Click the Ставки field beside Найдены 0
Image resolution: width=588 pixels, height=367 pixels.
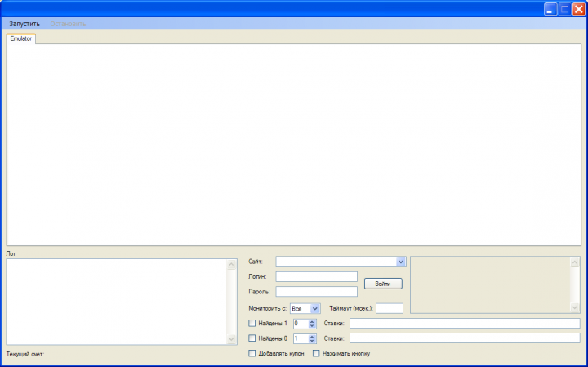[x=465, y=338]
